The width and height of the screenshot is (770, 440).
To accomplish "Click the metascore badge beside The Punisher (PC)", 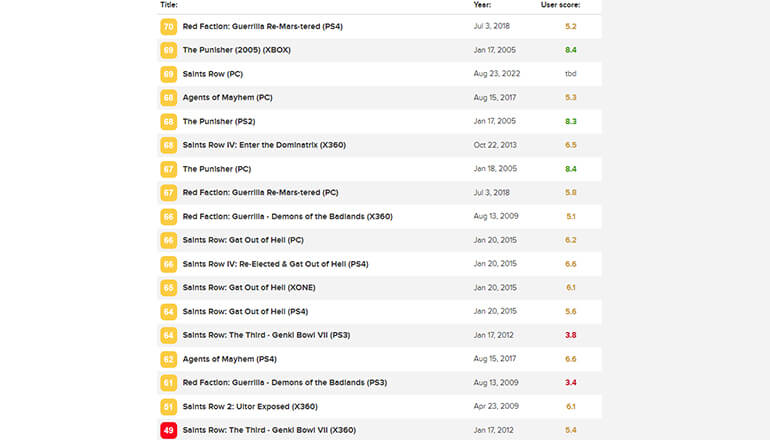I will coord(168,169).
